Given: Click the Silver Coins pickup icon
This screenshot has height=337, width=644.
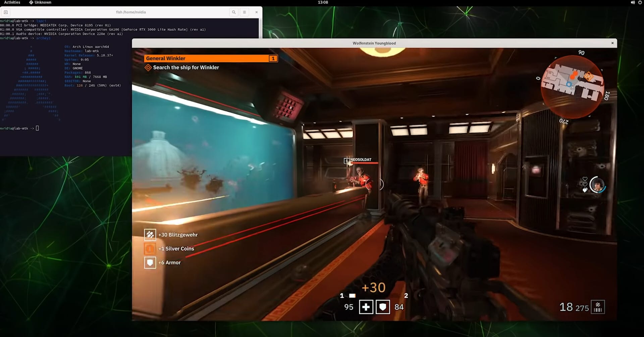Looking at the screenshot, I should pos(150,249).
